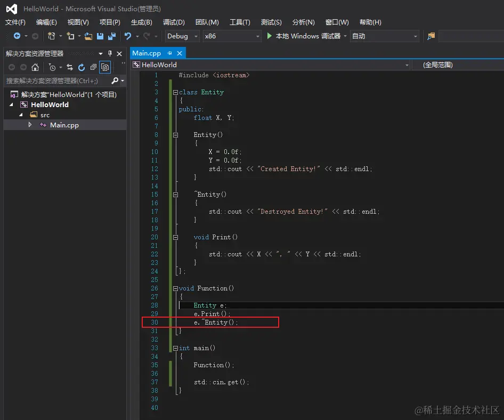
Task: Open the x86 platform dropdown
Action: coord(232,36)
